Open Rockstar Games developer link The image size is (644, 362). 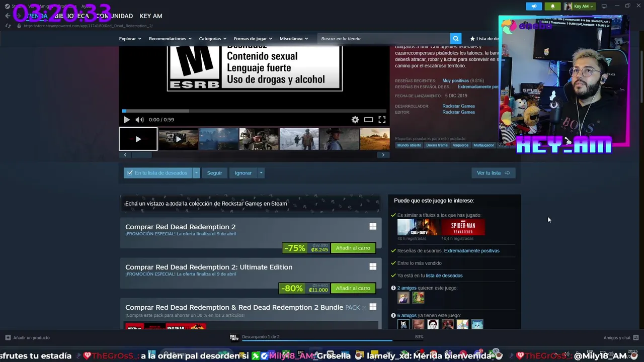[458, 106]
